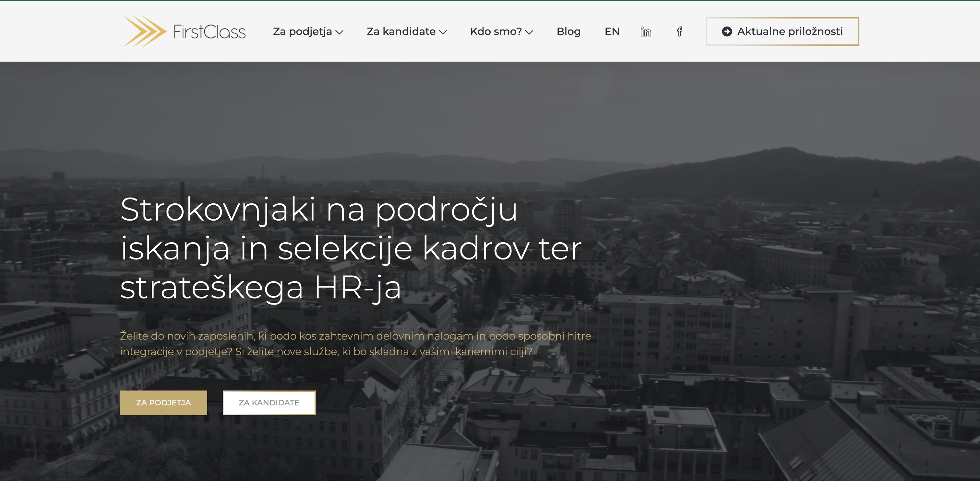
Task: Click the Aktualne priložnosti button
Action: click(782, 31)
